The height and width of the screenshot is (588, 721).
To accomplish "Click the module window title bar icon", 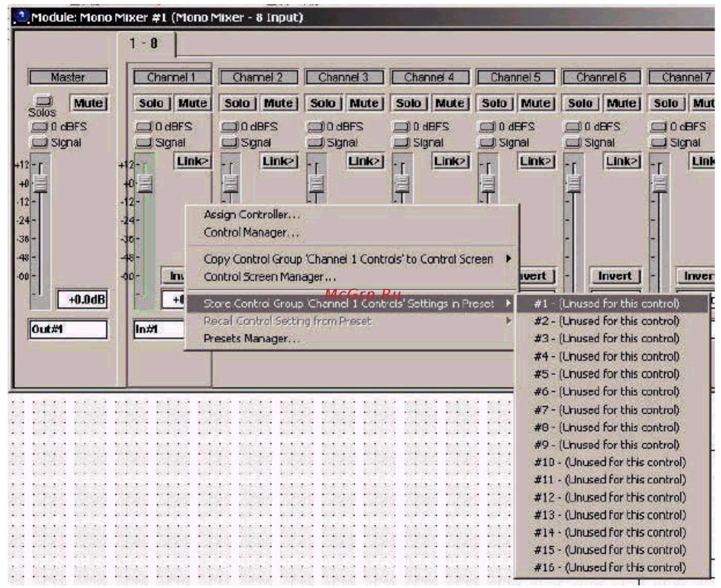I will (22, 17).
